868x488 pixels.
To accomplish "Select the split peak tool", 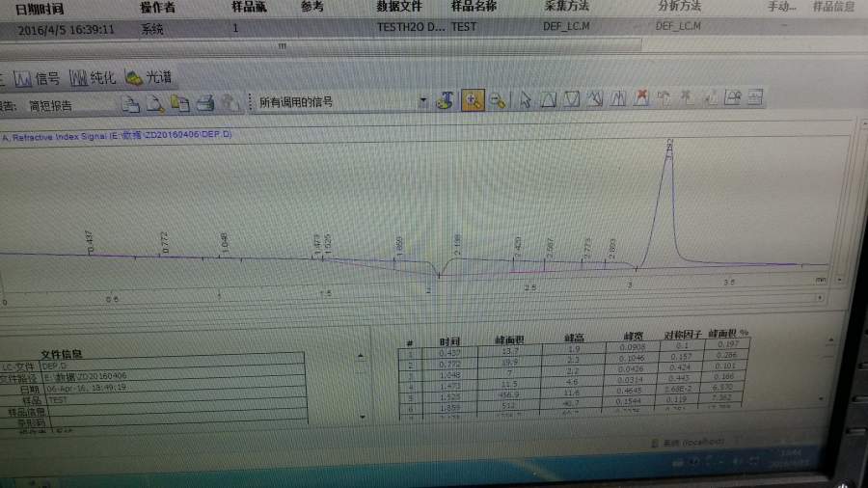I will (618, 98).
